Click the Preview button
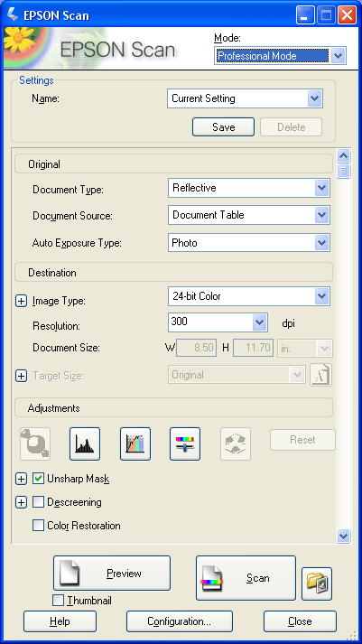 point(112,574)
